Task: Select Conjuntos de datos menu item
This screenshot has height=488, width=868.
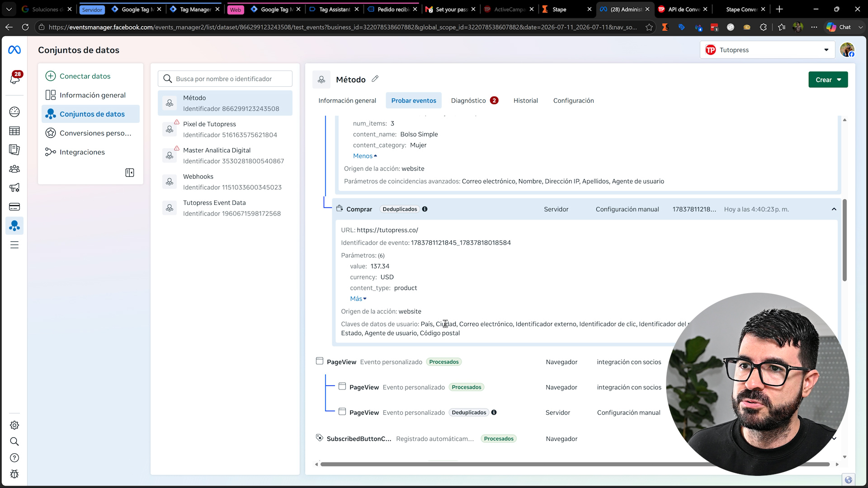Action: coord(90,114)
